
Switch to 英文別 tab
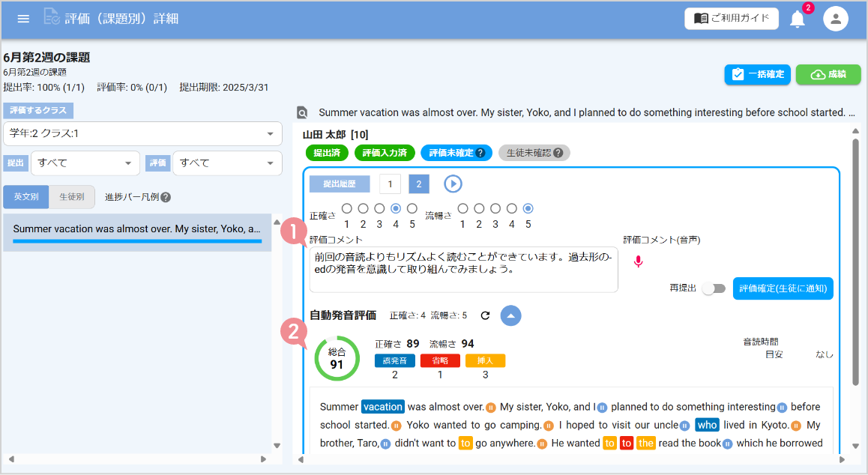26,197
